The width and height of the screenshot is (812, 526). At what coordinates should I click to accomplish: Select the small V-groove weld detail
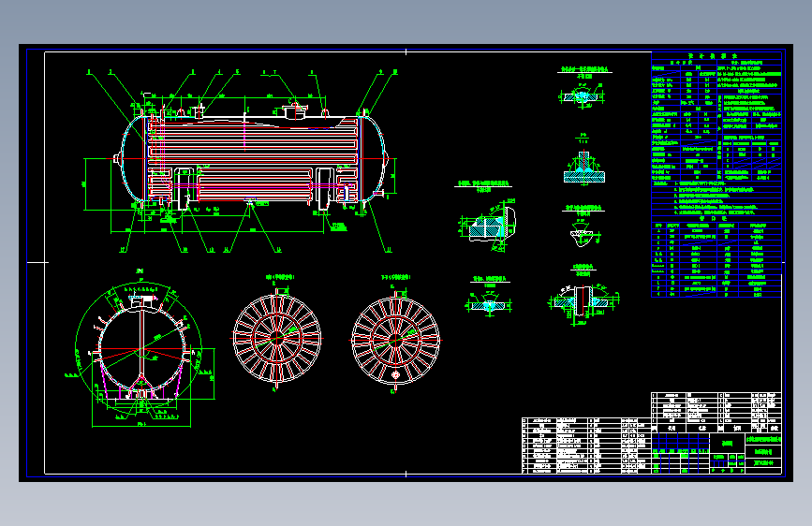(584, 226)
